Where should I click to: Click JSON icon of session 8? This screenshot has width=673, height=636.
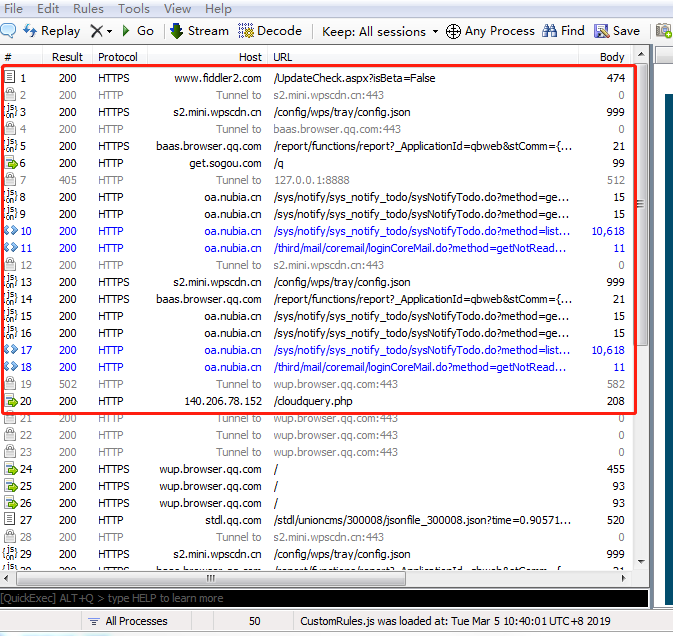click(10, 196)
